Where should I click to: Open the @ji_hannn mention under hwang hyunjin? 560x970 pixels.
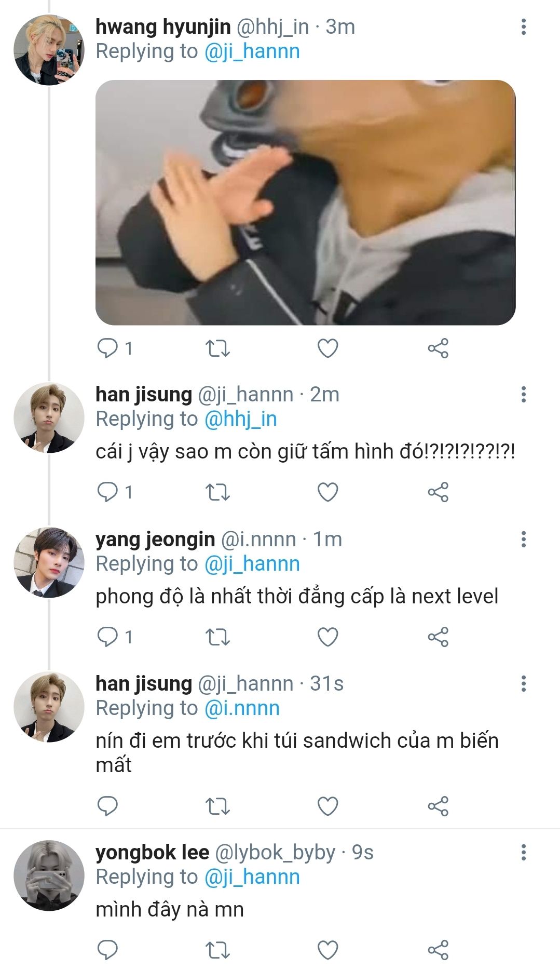(x=252, y=51)
